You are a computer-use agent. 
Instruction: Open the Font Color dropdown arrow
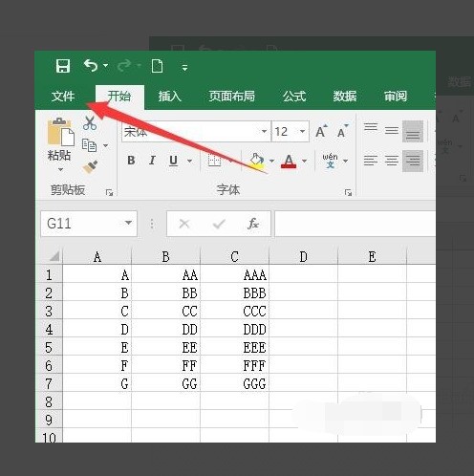(x=305, y=161)
